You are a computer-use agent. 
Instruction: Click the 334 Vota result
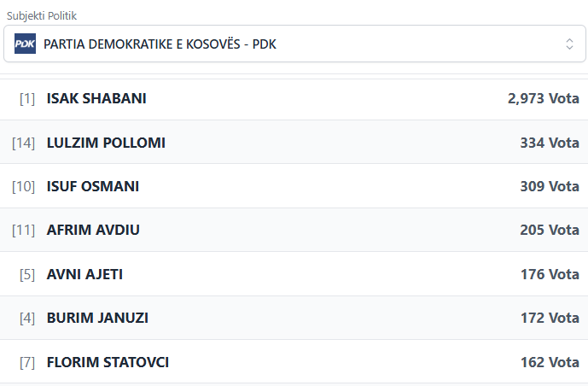[x=549, y=143]
